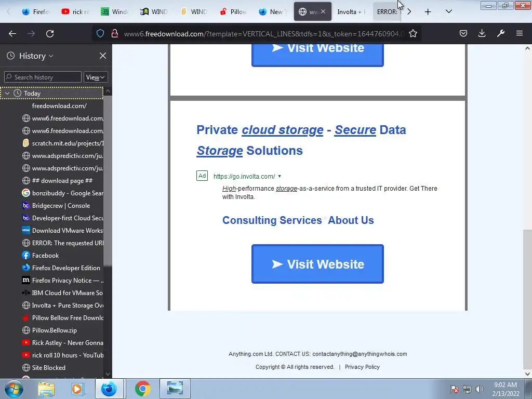Screen dimensions: 532x399
Task: Open bonzibuddy - Google Search history entry
Action: point(62,193)
